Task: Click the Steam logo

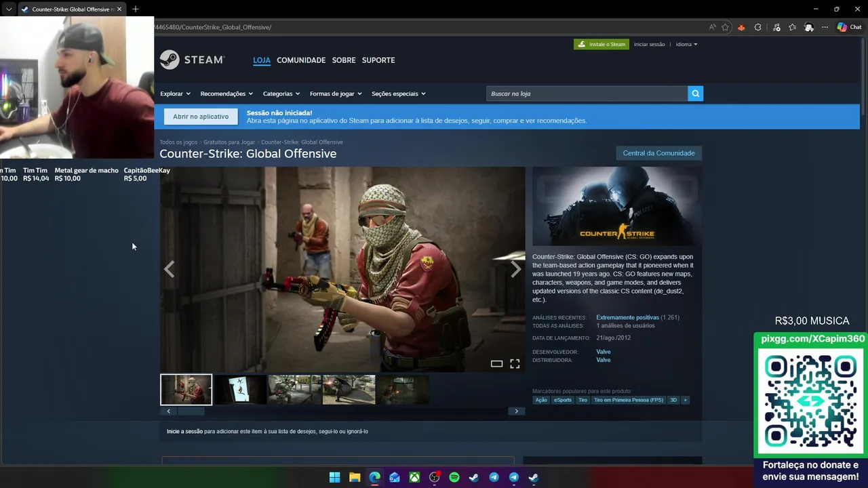Action: coord(192,60)
